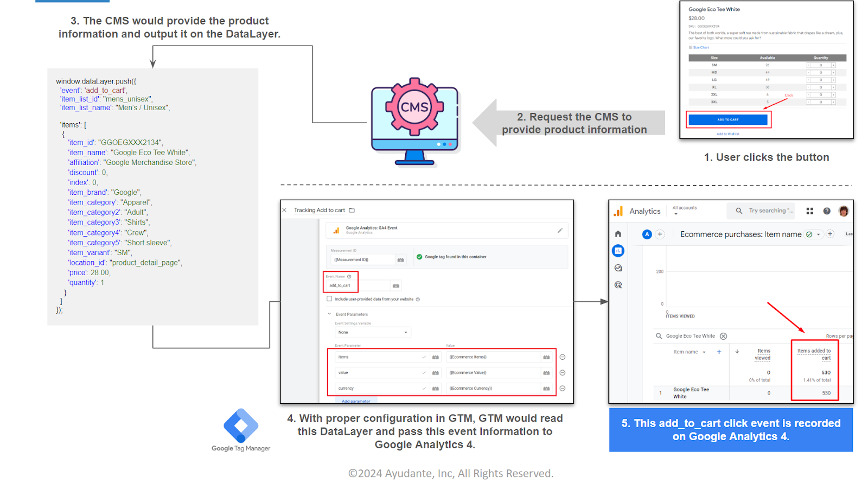Increase quantity for size SM
The image size is (868, 489).
(834, 65)
